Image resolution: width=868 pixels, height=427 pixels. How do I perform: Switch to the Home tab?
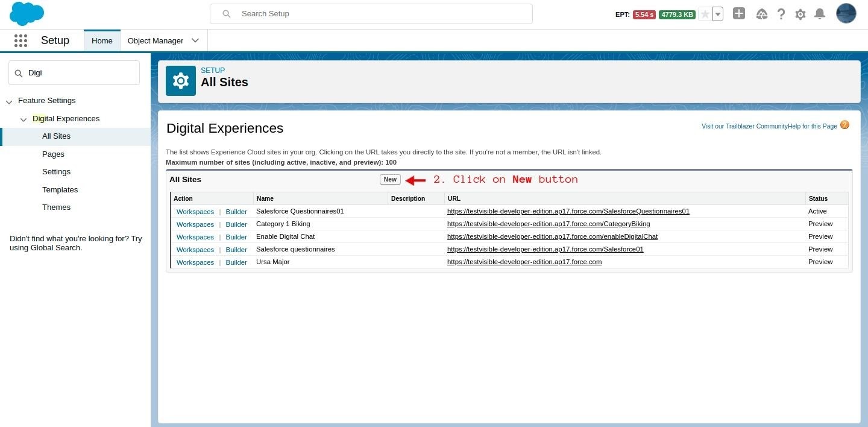pos(102,40)
